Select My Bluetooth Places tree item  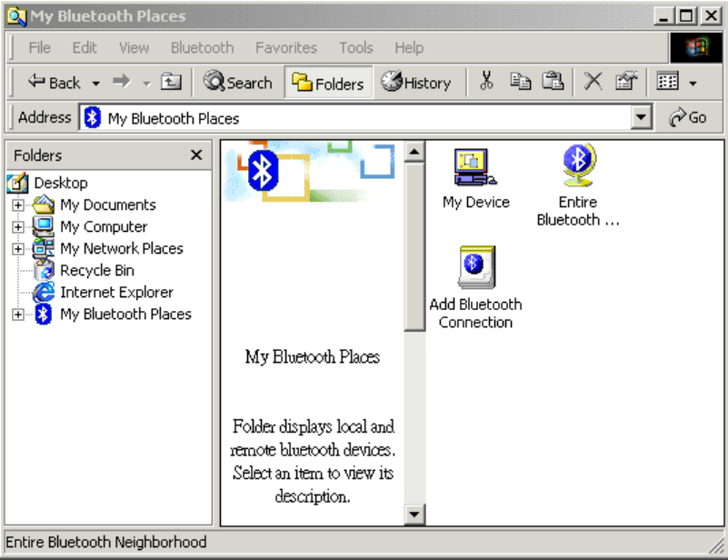point(125,314)
